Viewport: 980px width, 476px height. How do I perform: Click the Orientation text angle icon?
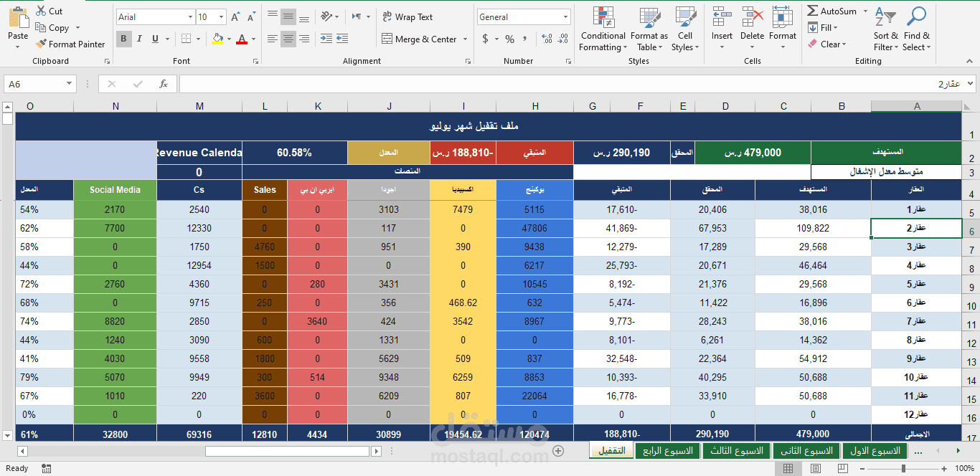326,16
